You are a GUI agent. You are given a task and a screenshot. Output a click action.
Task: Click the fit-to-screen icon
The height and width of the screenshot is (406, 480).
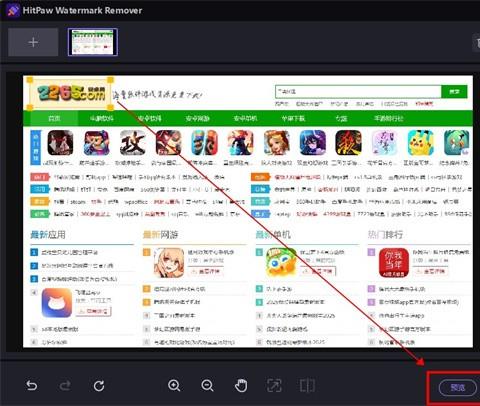click(274, 385)
